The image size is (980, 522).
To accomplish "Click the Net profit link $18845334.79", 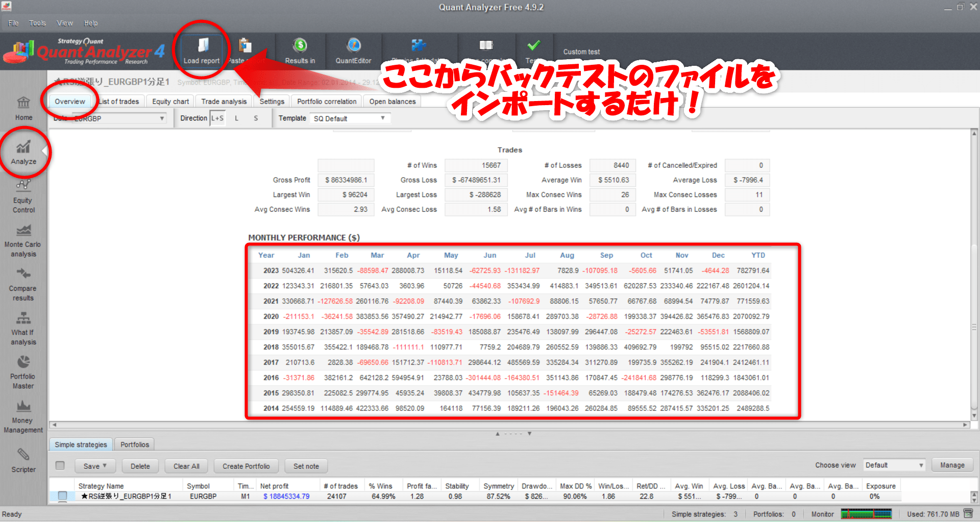I will click(x=286, y=496).
